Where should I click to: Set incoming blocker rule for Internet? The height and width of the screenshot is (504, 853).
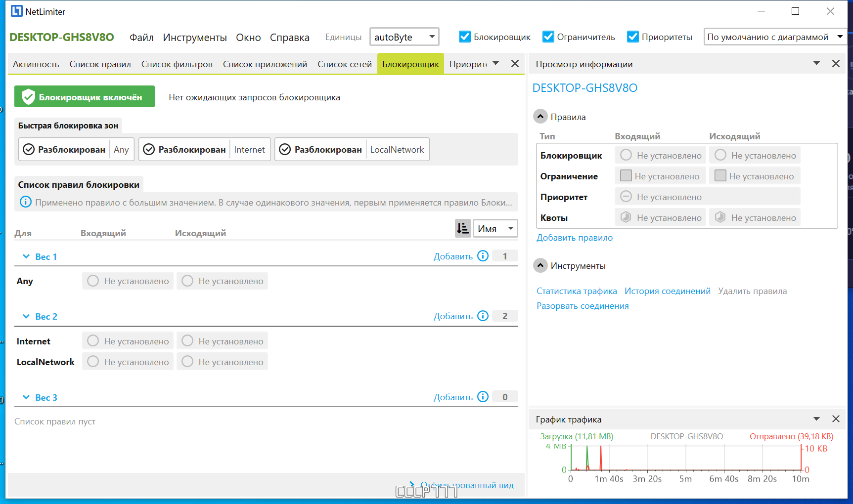(x=128, y=341)
